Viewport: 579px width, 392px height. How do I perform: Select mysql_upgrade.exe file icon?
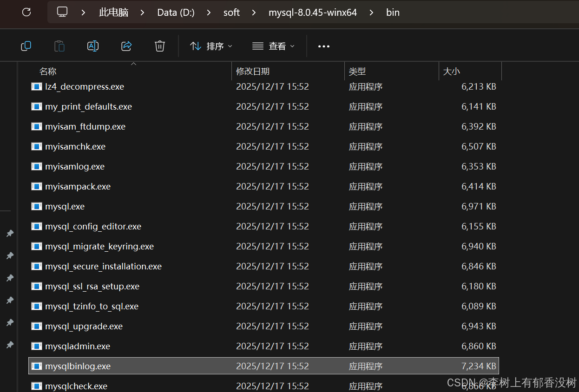click(37, 326)
